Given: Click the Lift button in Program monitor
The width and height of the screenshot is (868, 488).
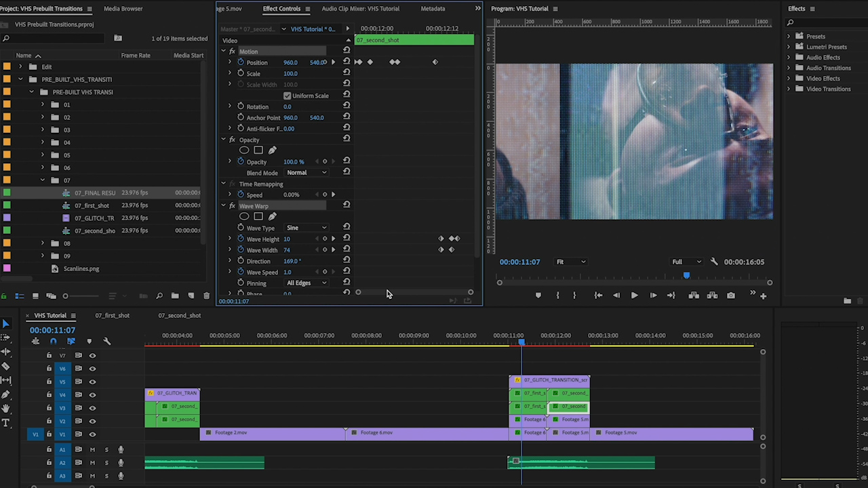Looking at the screenshot, I should pos(694,296).
